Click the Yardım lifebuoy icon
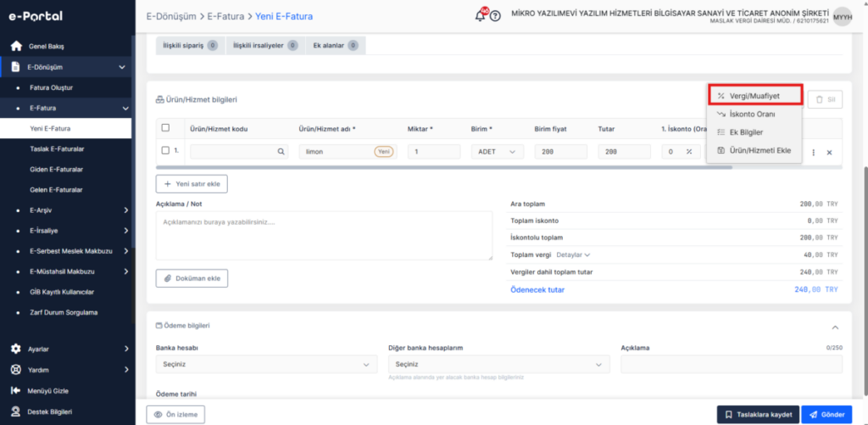This screenshot has height=425, width=868. click(x=17, y=370)
